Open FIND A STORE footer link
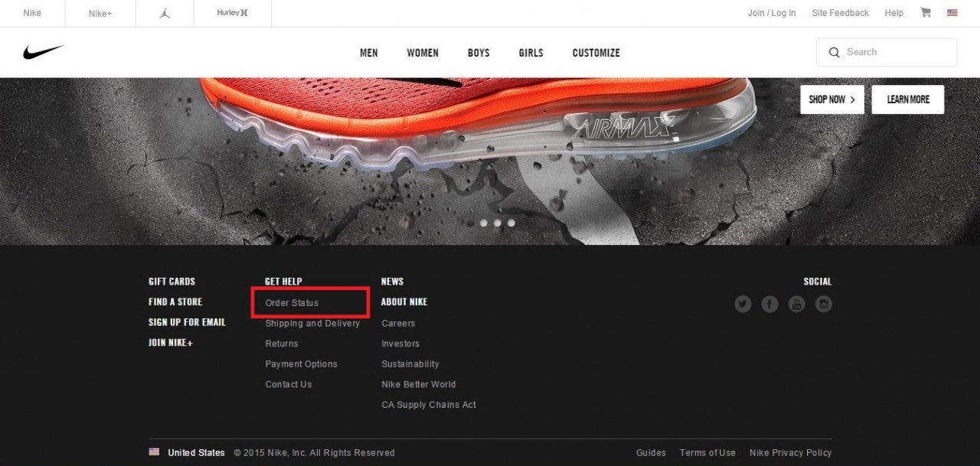Viewport: 980px width, 466px height. point(175,301)
